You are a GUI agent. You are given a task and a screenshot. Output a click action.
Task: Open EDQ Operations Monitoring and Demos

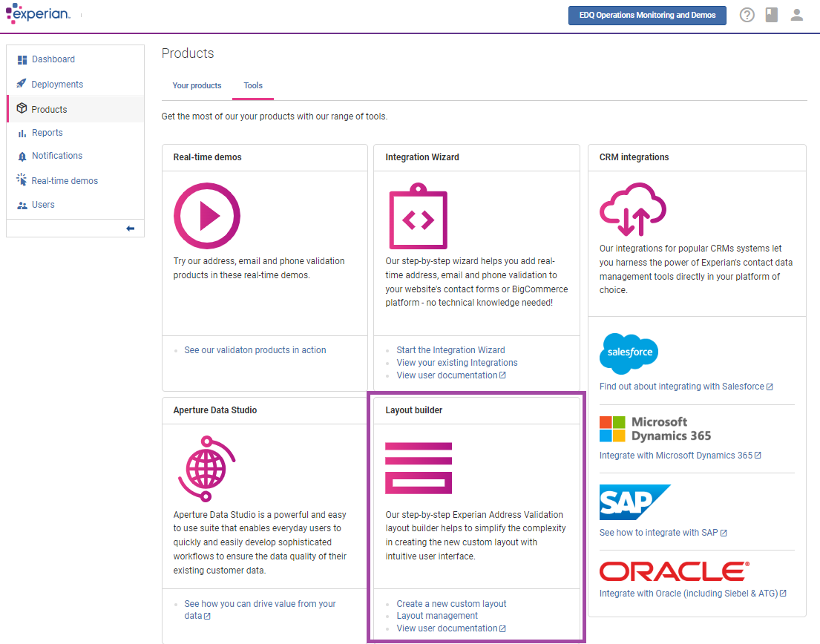pyautogui.click(x=646, y=15)
